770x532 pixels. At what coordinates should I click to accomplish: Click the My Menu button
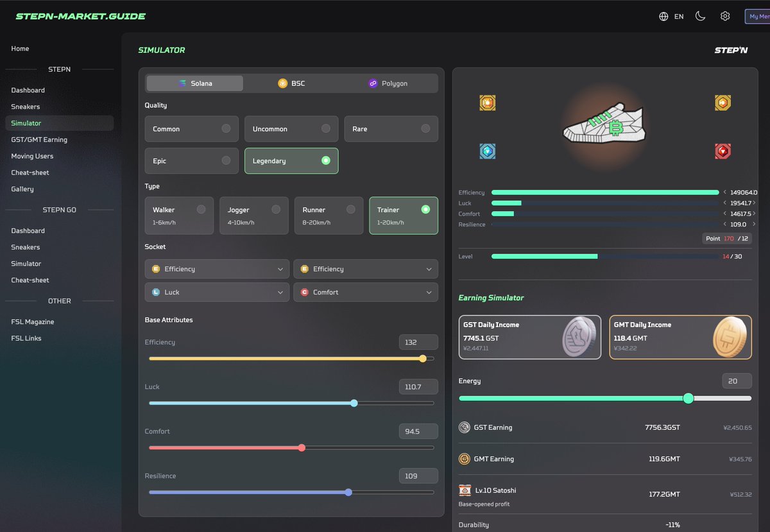(x=757, y=17)
